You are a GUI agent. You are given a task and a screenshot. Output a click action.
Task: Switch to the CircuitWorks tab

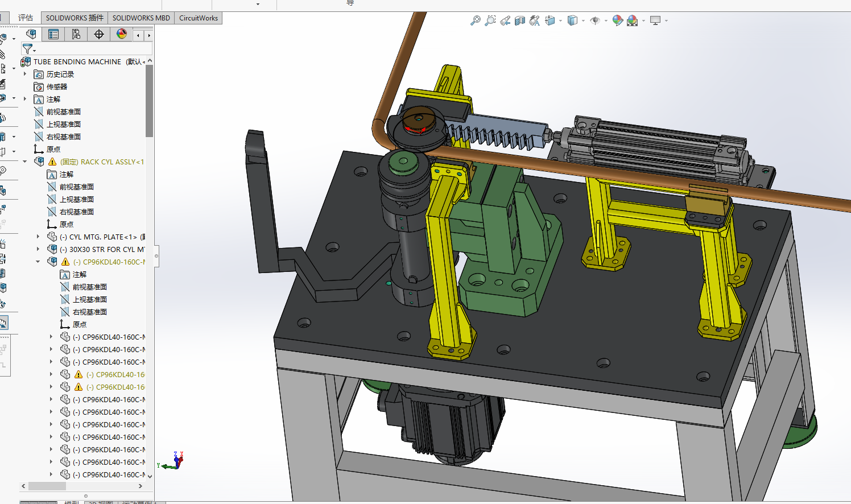(x=198, y=18)
